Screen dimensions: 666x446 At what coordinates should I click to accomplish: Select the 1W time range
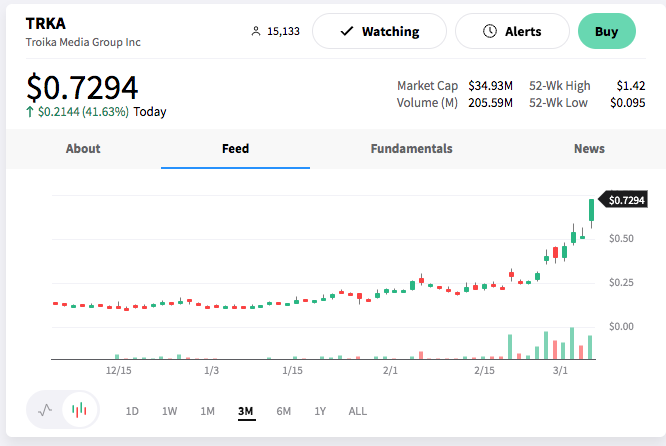(x=169, y=411)
